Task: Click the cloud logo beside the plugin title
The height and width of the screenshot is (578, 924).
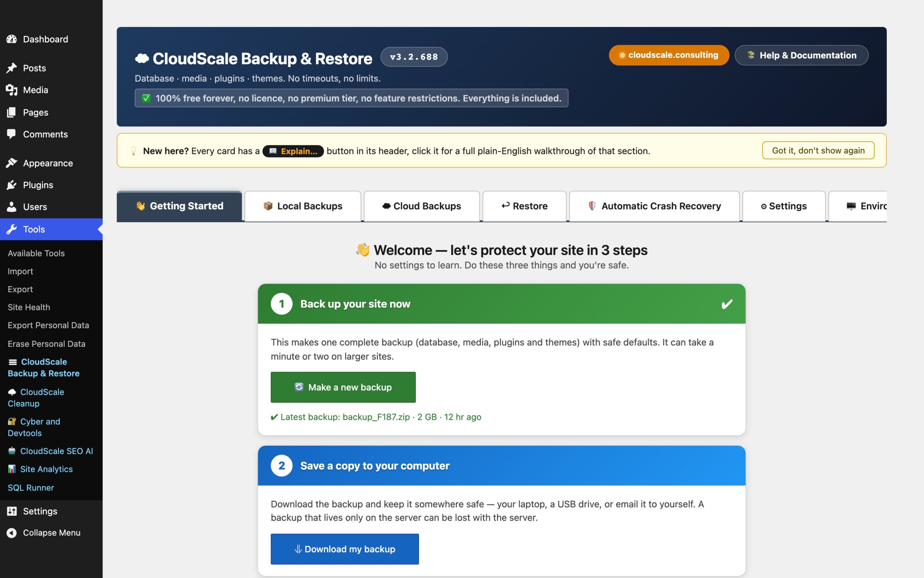Action: (142, 58)
